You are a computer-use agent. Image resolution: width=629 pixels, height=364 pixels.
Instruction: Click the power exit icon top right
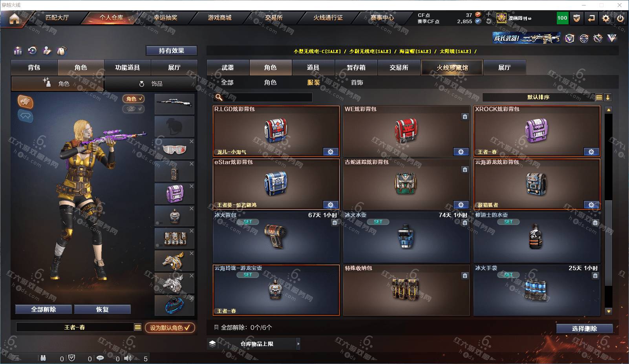point(620,18)
